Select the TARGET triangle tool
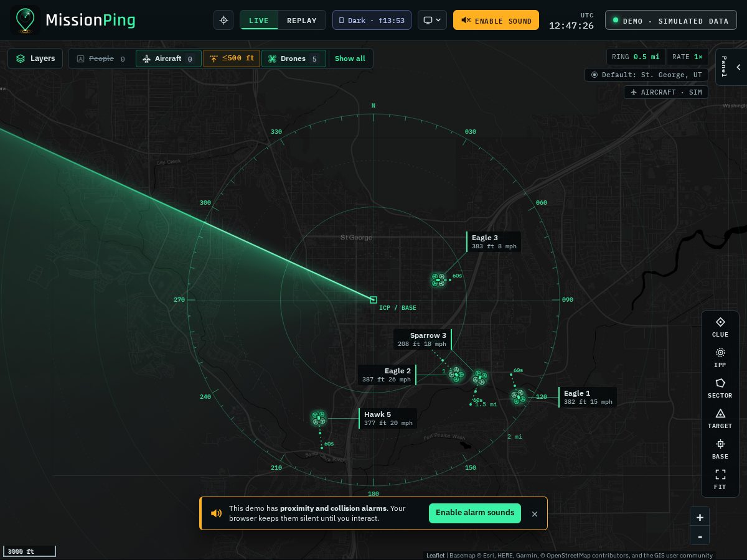Viewport: 747px width, 560px height. click(720, 418)
